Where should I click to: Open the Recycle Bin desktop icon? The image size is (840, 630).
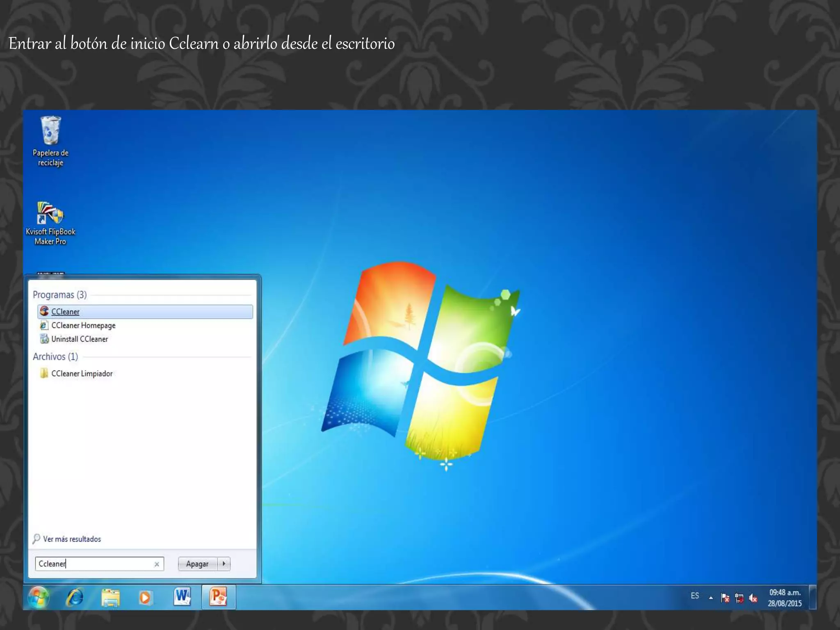pos(50,131)
